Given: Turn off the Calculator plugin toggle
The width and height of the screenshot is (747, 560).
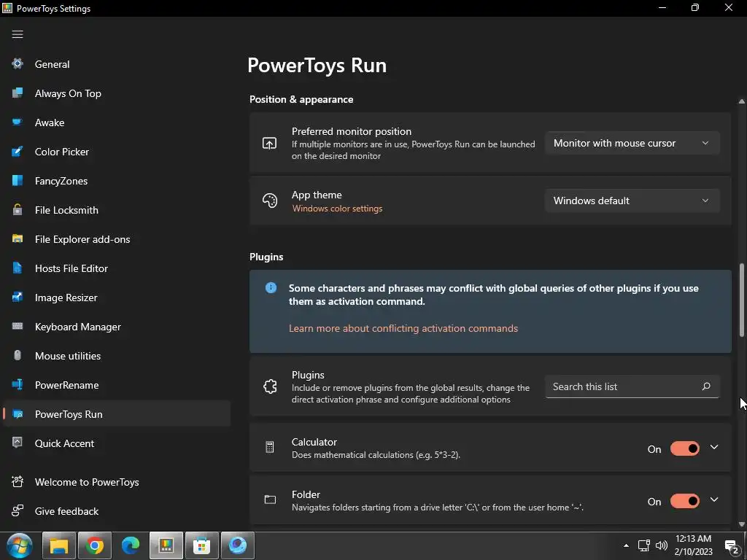Looking at the screenshot, I should tap(684, 448).
